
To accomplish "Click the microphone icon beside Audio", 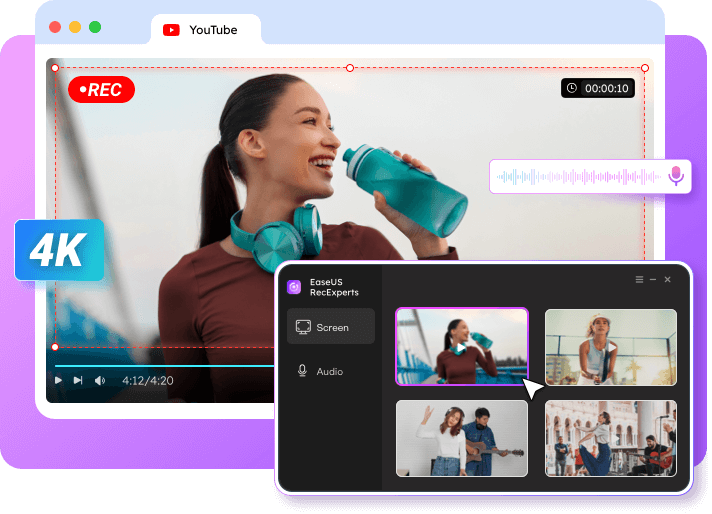I will (302, 371).
